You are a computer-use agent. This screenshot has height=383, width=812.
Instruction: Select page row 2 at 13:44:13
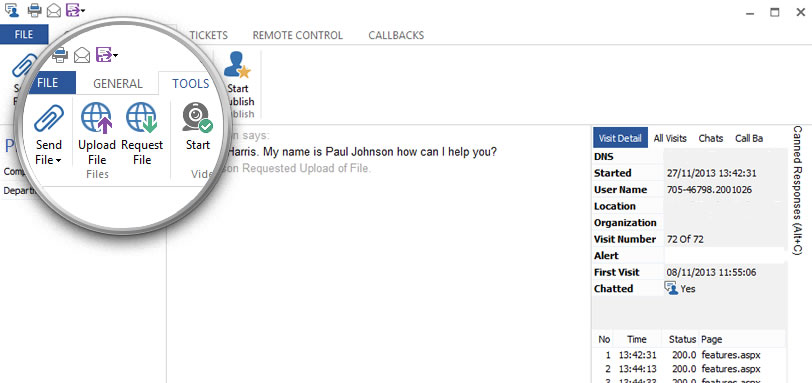point(689,369)
